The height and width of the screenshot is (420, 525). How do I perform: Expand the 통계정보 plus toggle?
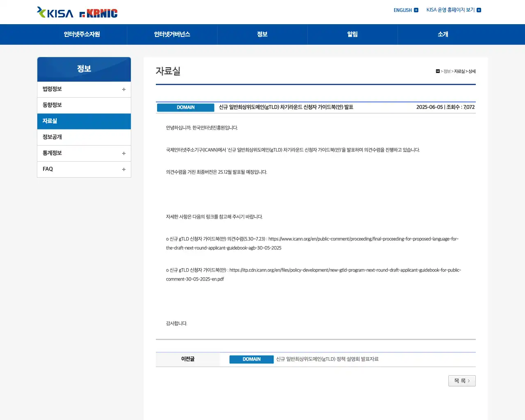(x=124, y=153)
